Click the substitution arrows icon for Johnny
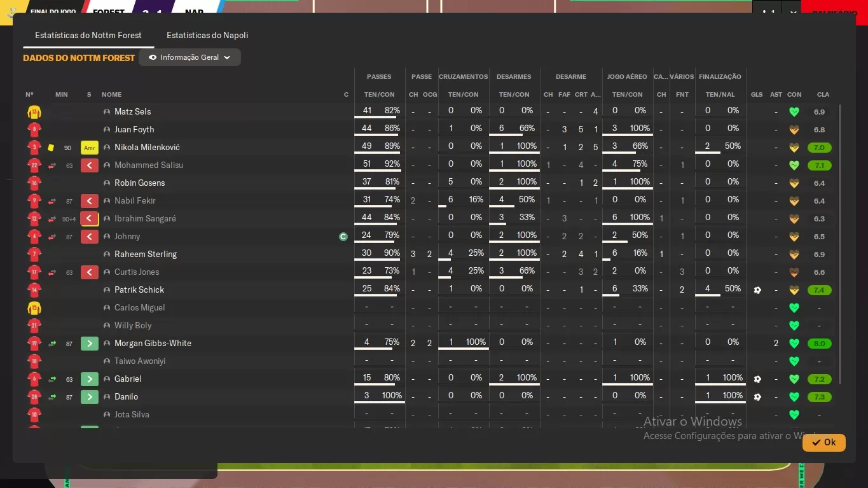The height and width of the screenshot is (488, 868). tap(52, 237)
